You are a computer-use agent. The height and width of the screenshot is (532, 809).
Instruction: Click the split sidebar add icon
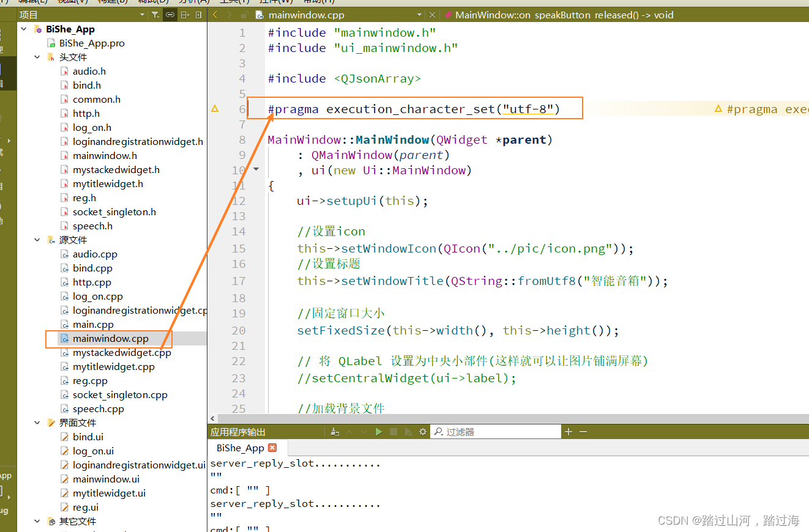pos(185,15)
